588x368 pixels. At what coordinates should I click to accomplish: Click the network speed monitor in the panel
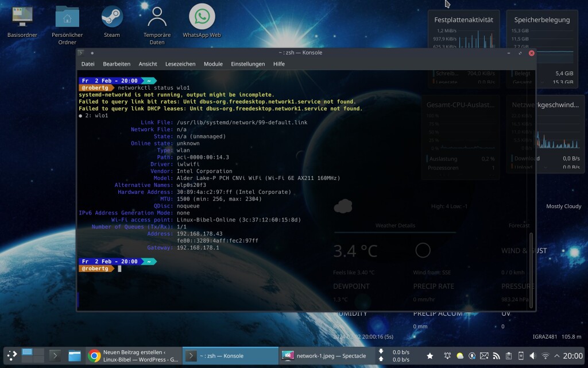[394, 355]
